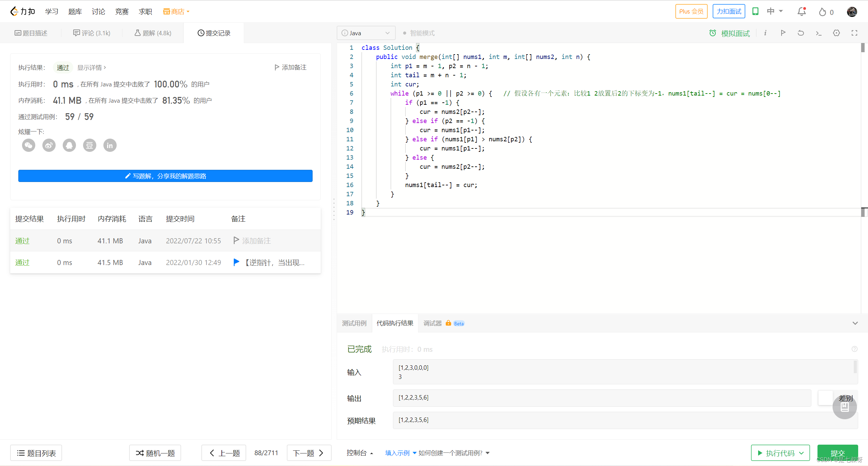
Task: Share result via Weibo icon
Action: pos(49,145)
